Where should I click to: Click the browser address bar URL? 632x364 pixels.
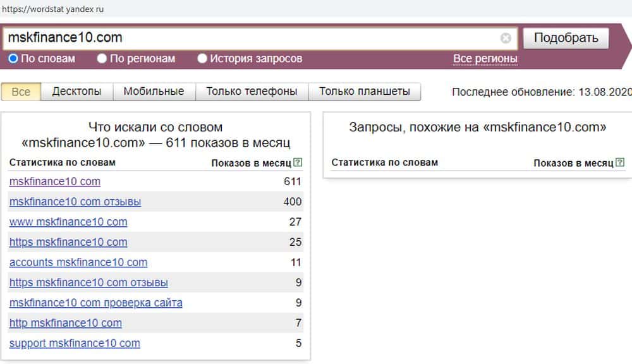tap(53, 9)
